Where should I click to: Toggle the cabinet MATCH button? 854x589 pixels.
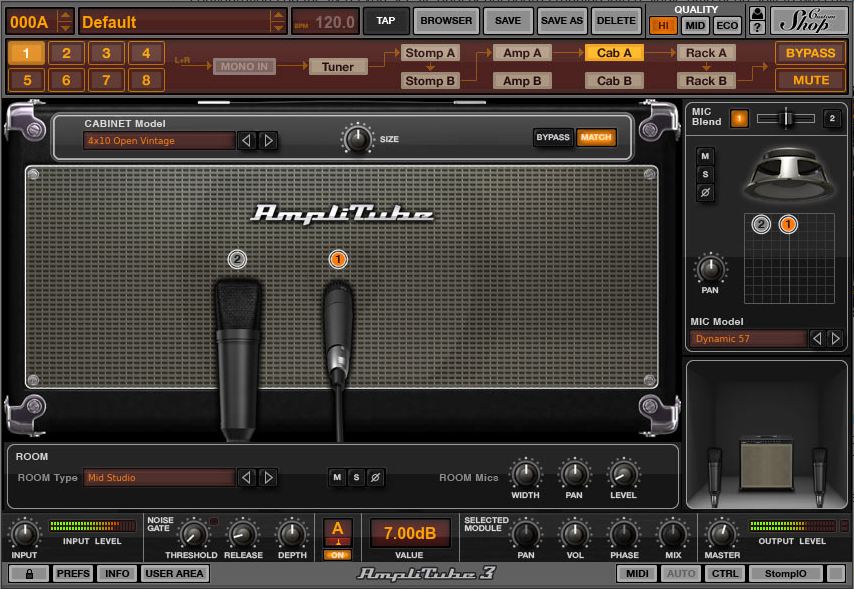pyautogui.click(x=596, y=137)
